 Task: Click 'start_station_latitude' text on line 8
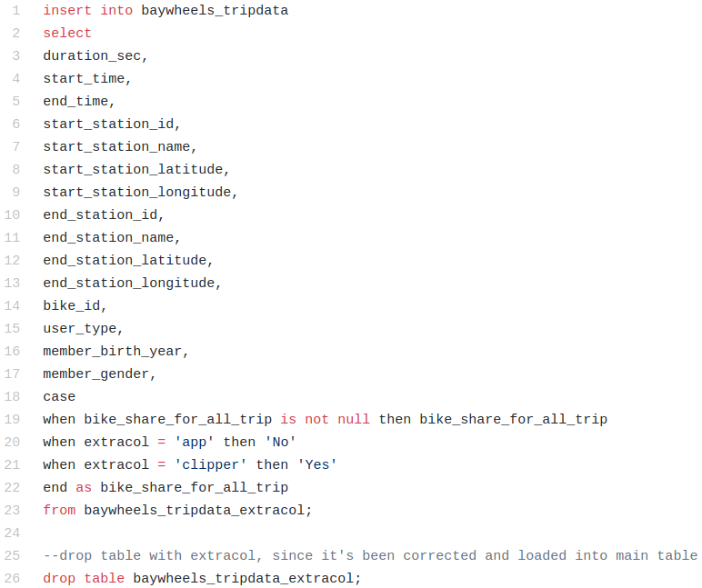133,170
